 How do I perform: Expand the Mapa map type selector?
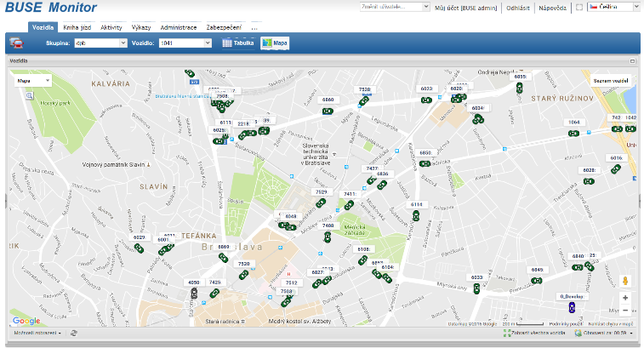[x=34, y=80]
